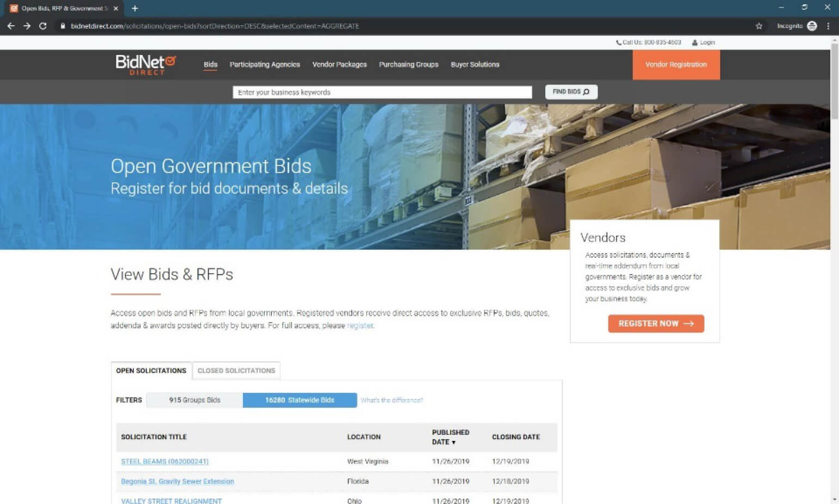The height and width of the screenshot is (504, 839).
Task: Bookmark this page with the star icon
Action: 759,26
